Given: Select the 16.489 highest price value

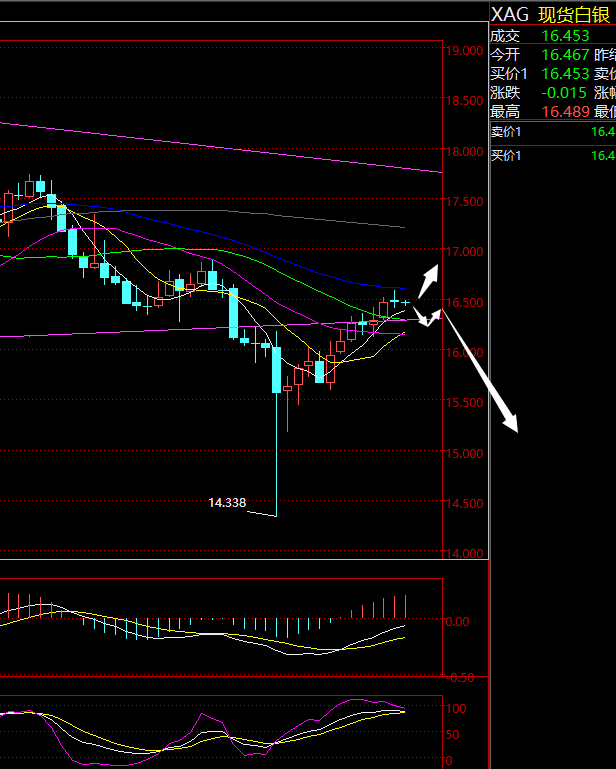Looking at the screenshot, I should (565, 112).
